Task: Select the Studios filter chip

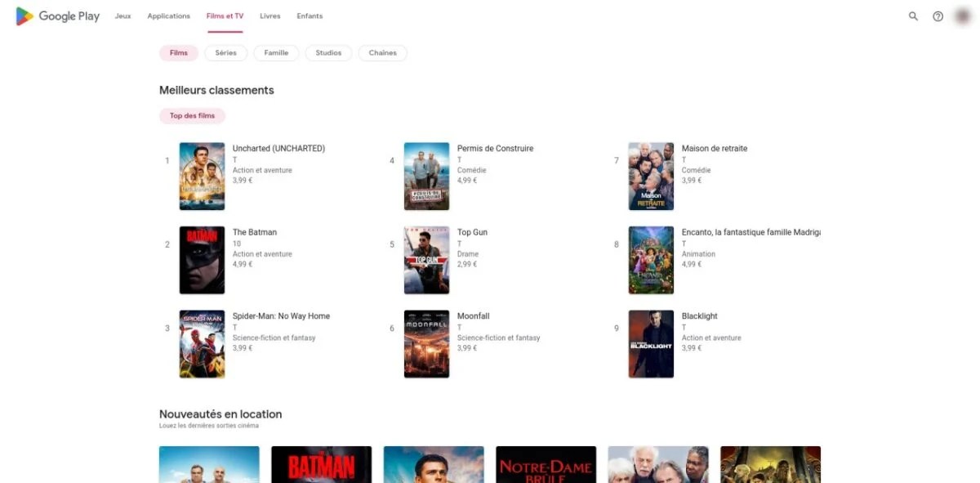Action: [x=328, y=53]
